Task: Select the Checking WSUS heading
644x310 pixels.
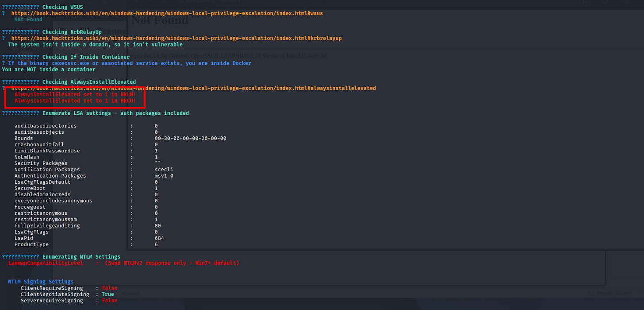Action: point(62,7)
